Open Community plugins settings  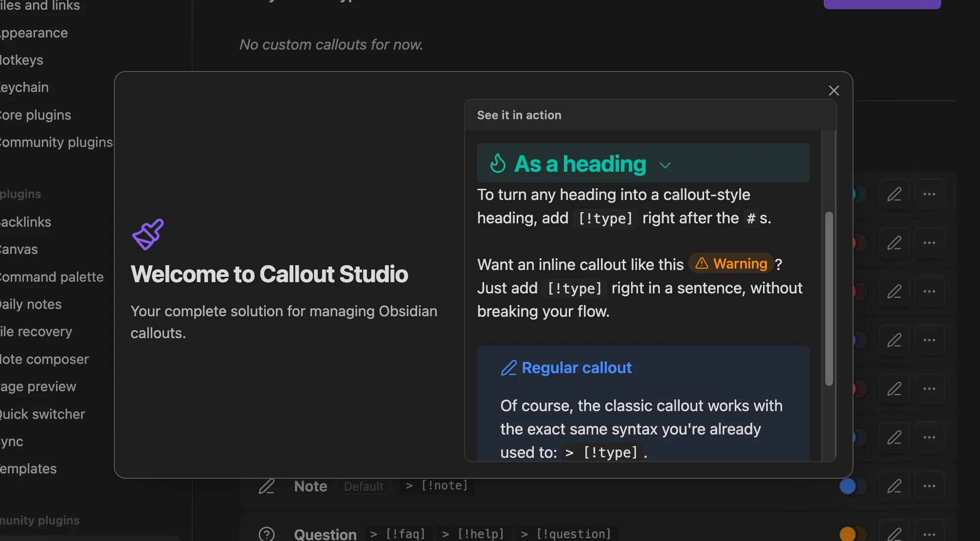(56, 142)
